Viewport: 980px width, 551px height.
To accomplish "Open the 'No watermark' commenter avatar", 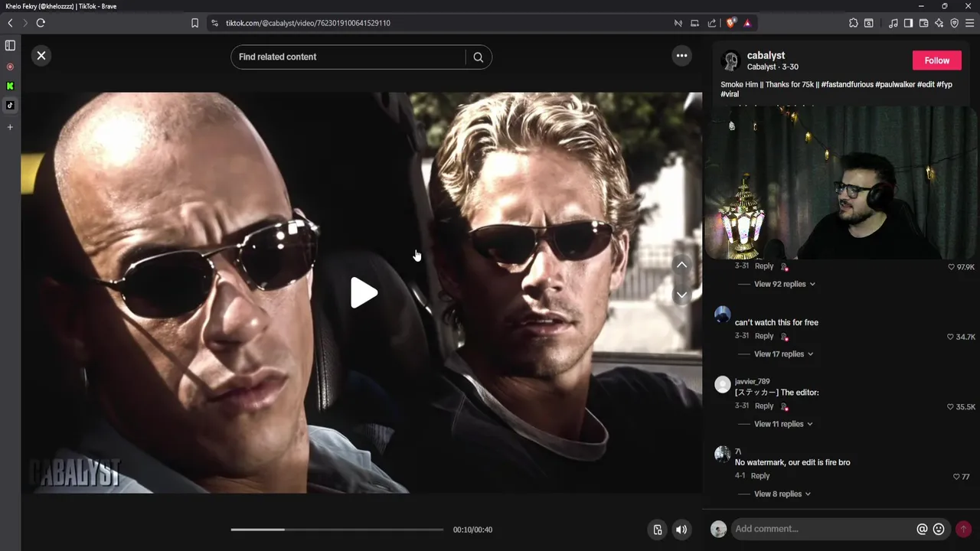I will pyautogui.click(x=722, y=455).
